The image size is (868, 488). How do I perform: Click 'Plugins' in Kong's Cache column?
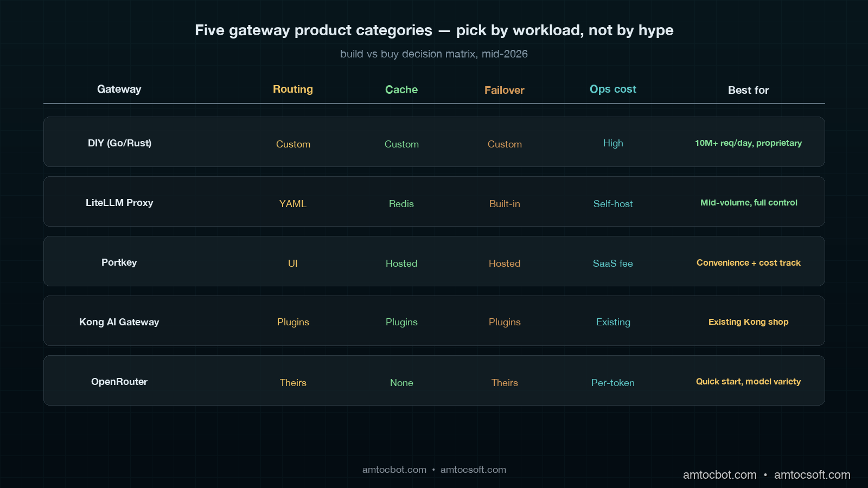(x=401, y=322)
